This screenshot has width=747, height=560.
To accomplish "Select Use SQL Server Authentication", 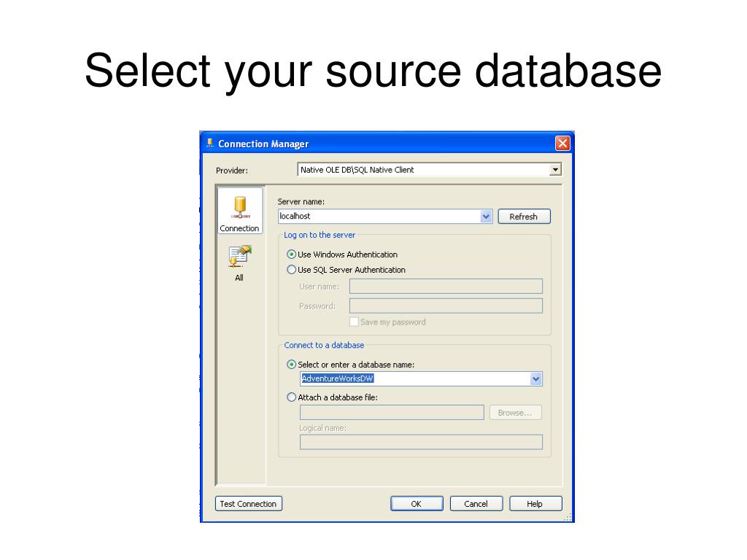I will point(291,270).
